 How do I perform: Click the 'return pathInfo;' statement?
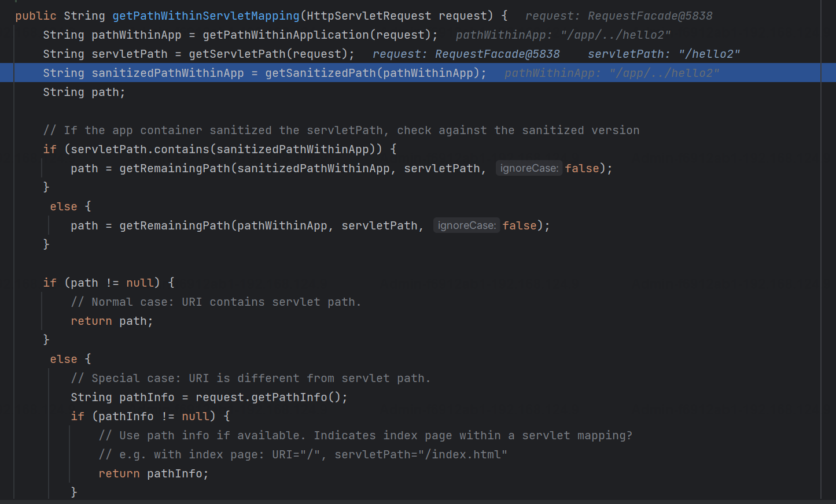[x=153, y=473]
